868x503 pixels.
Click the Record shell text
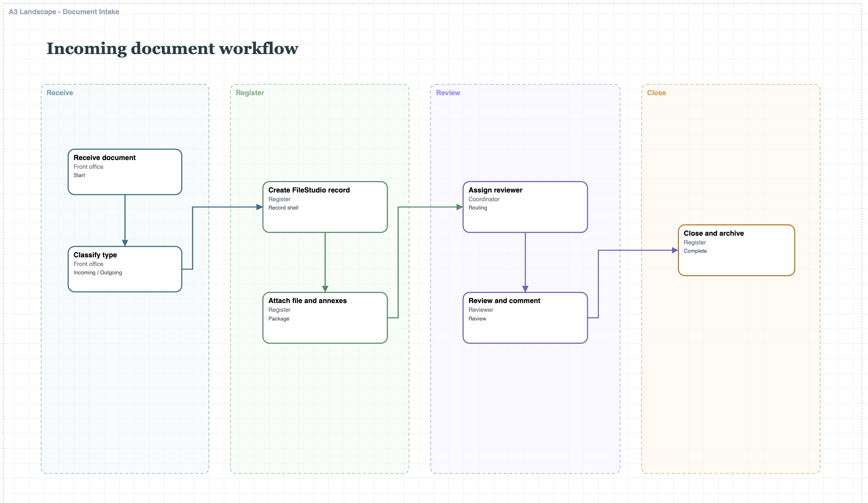click(283, 208)
